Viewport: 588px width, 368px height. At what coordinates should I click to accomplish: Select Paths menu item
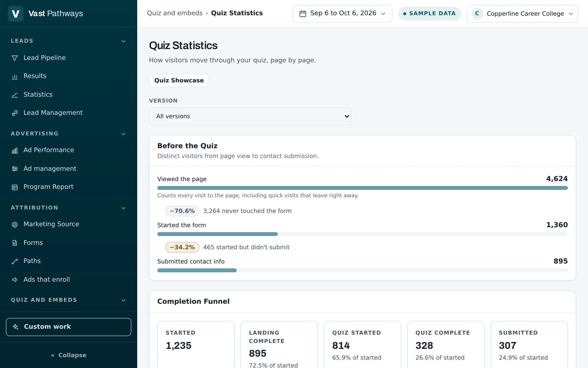[x=69, y=261]
